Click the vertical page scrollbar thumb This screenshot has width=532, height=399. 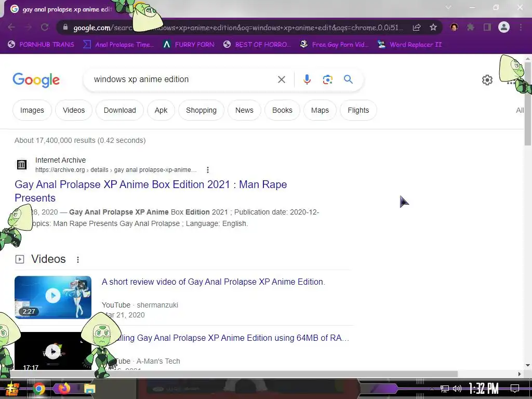528,104
